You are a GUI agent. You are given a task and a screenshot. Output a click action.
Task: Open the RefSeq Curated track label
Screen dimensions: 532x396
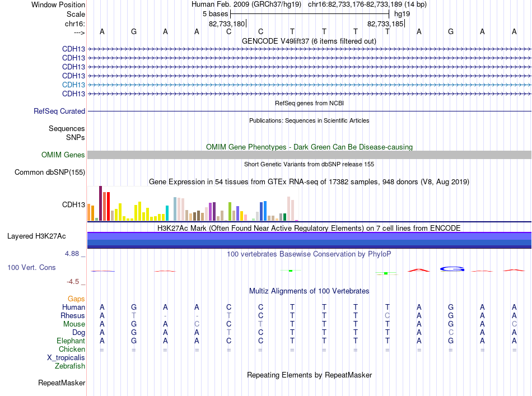(x=59, y=111)
